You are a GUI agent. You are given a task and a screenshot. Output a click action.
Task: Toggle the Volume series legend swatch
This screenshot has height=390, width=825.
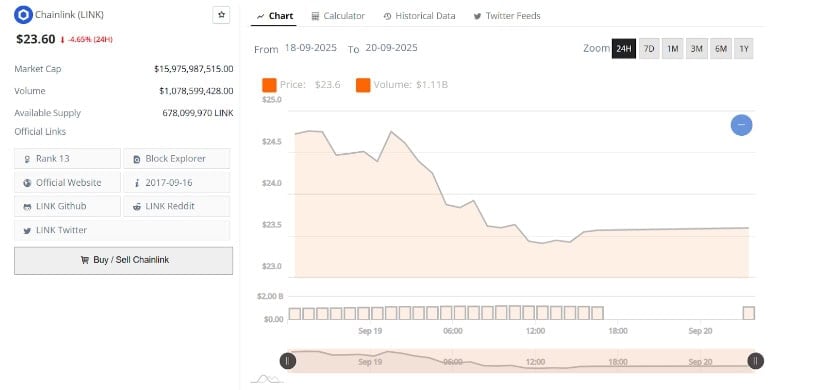[x=363, y=85]
